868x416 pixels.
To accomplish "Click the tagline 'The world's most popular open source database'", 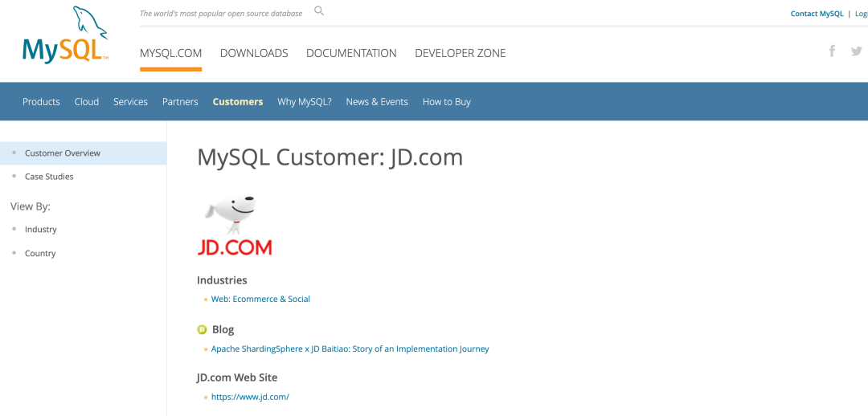I will (221, 14).
